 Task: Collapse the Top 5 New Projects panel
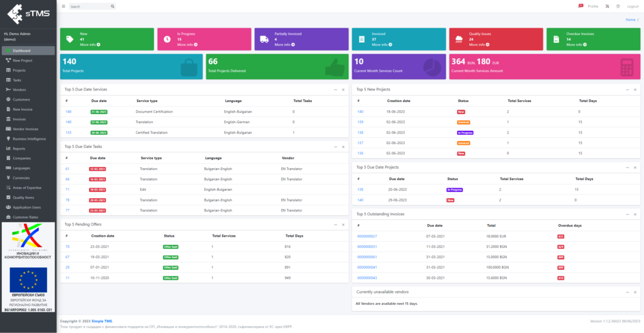tap(627, 89)
